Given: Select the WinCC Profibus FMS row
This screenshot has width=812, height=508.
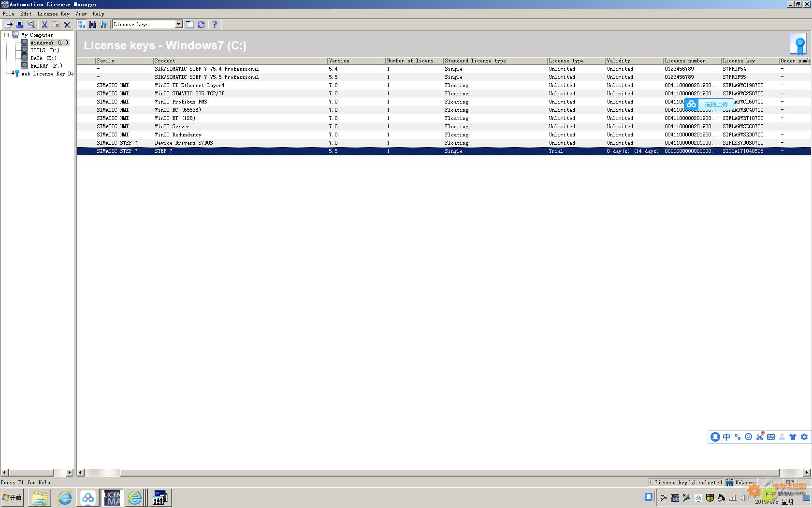Looking at the screenshot, I should pos(444,102).
